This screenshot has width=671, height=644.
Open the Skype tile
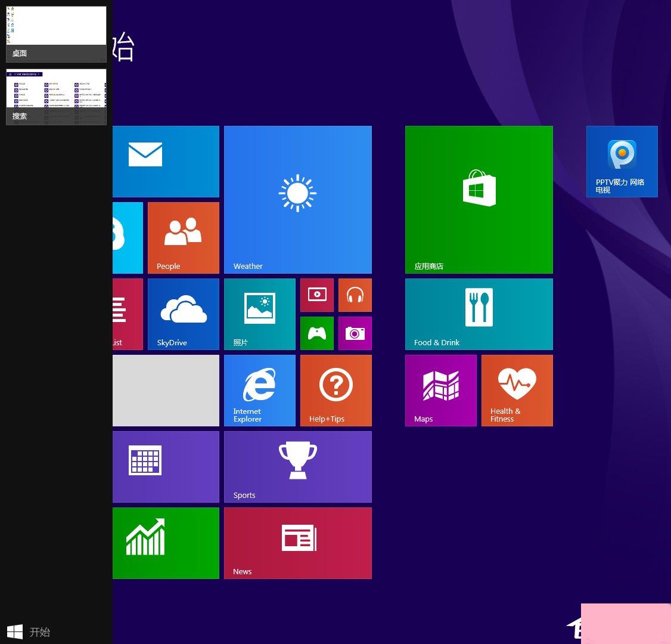coord(128,238)
